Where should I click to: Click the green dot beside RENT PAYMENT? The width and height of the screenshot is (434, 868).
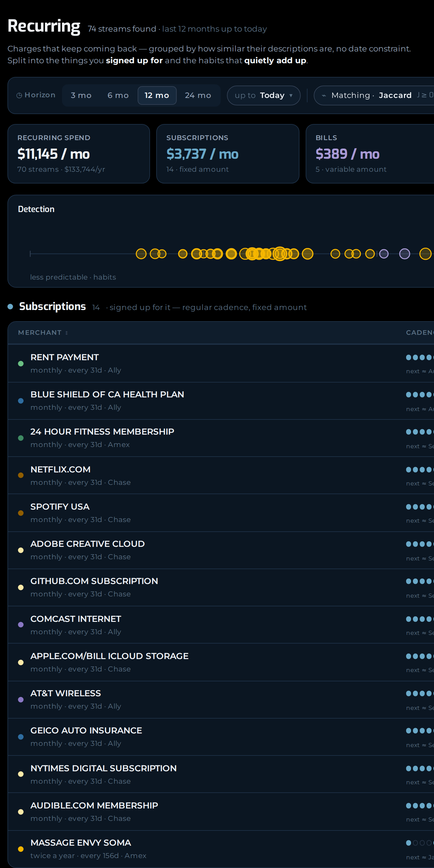(20, 364)
